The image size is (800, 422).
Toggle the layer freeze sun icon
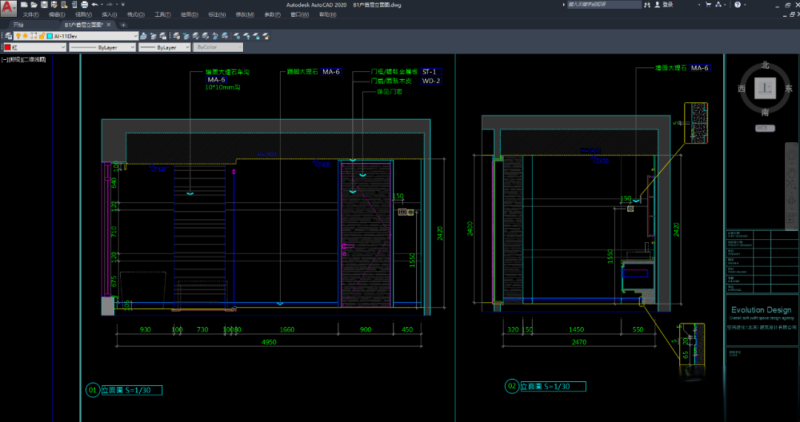pyautogui.click(x=26, y=35)
